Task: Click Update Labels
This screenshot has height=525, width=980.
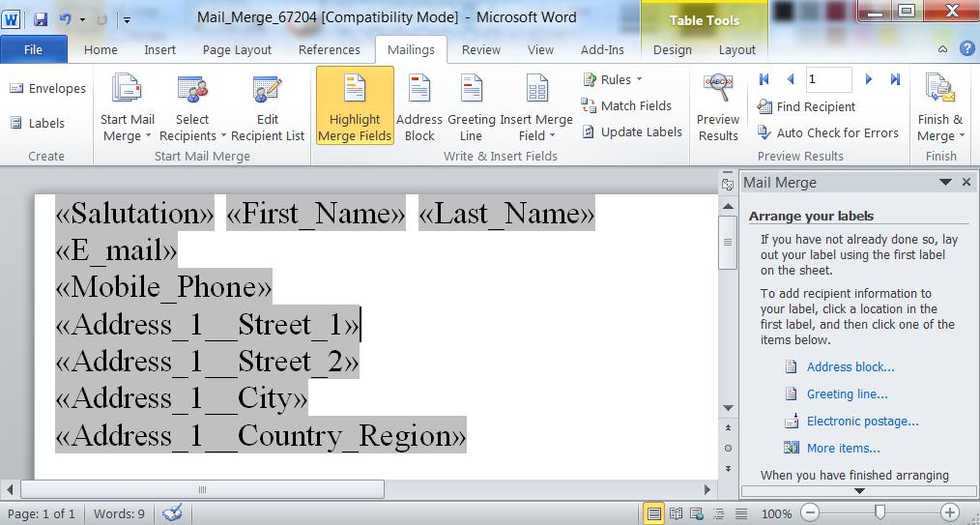Action: [x=632, y=131]
